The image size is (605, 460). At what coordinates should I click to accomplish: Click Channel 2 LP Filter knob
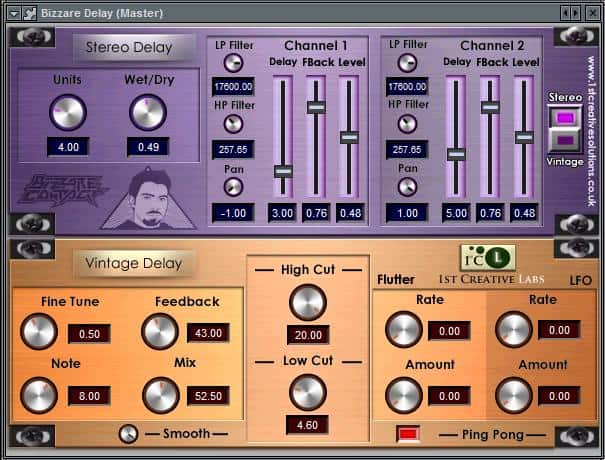407,63
